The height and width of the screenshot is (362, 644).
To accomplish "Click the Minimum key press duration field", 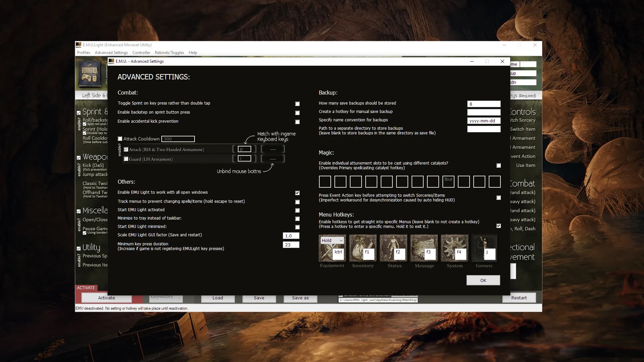I will click(291, 245).
